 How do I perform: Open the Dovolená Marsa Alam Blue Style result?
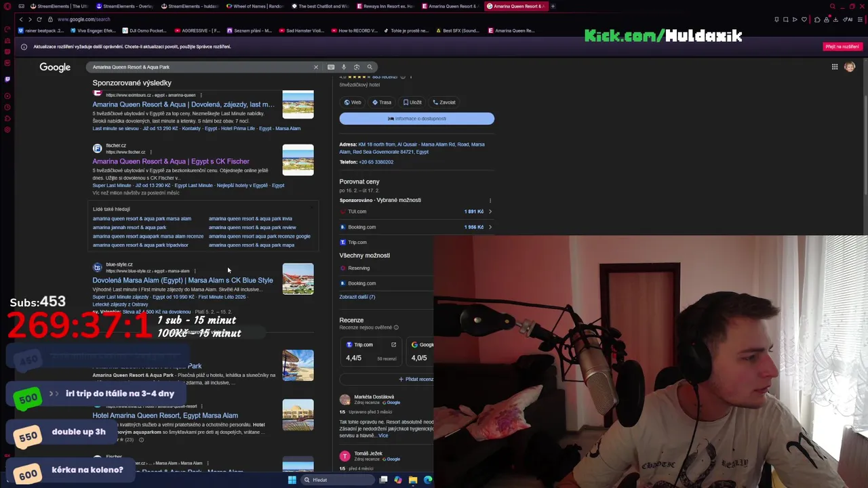pos(183,280)
